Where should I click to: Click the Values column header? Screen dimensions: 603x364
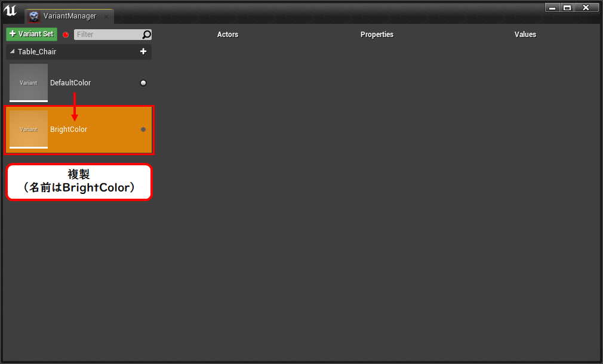tap(525, 35)
